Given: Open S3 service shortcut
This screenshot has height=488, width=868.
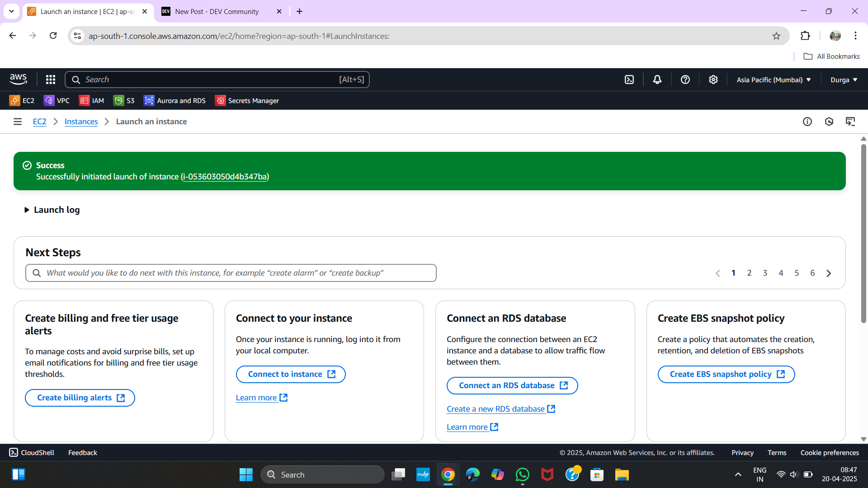Looking at the screenshot, I should pos(124,101).
